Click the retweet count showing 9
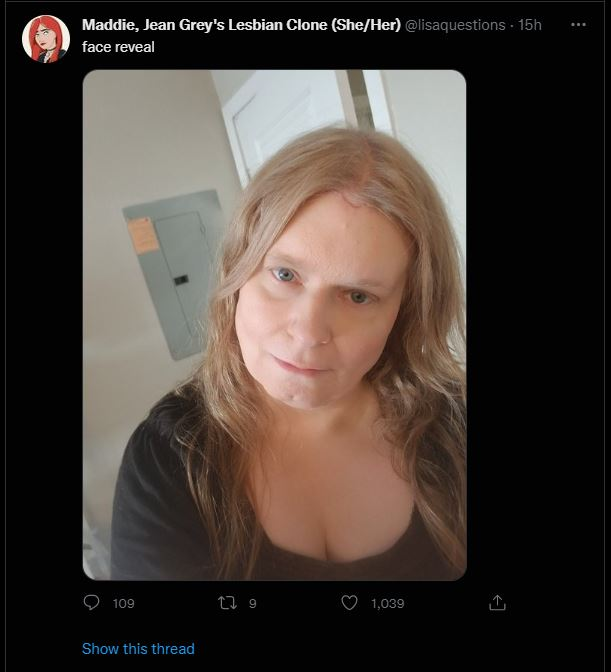 point(253,603)
